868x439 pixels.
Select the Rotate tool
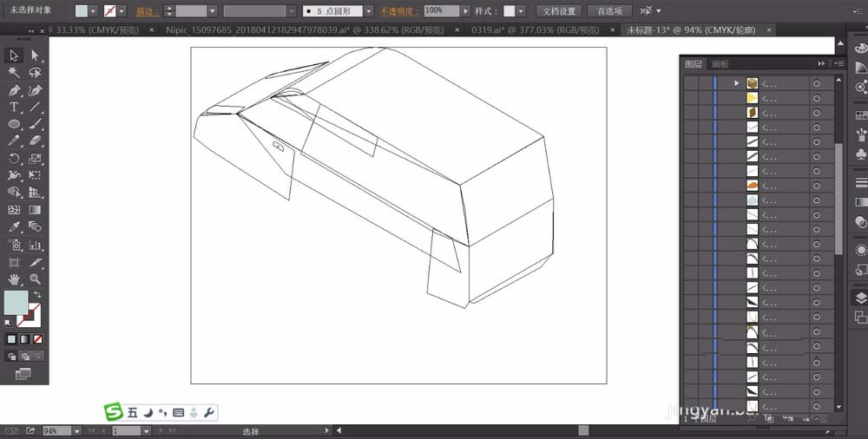coord(14,159)
